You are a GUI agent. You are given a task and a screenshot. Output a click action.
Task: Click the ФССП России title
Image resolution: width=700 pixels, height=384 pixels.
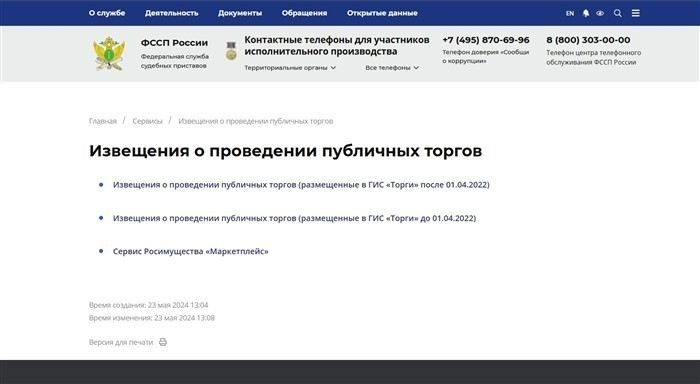pos(174,43)
